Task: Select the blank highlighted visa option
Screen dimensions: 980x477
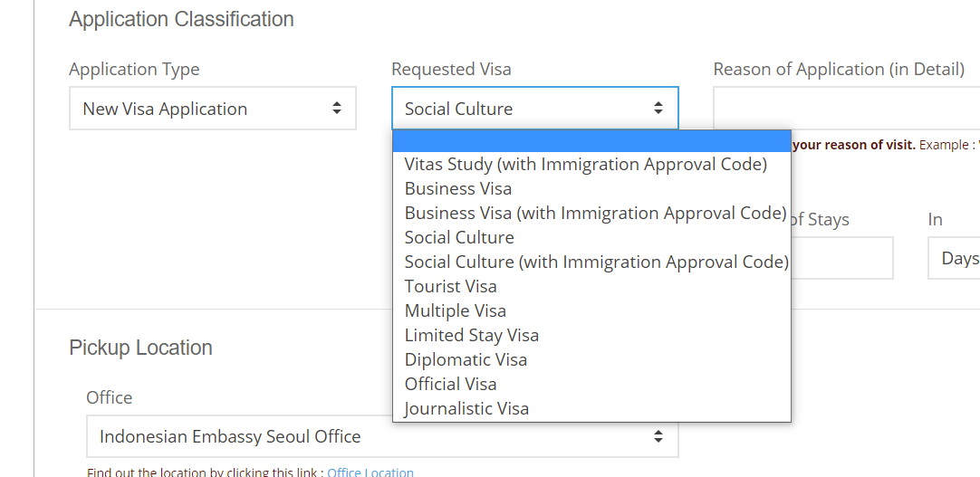Action: (x=591, y=141)
